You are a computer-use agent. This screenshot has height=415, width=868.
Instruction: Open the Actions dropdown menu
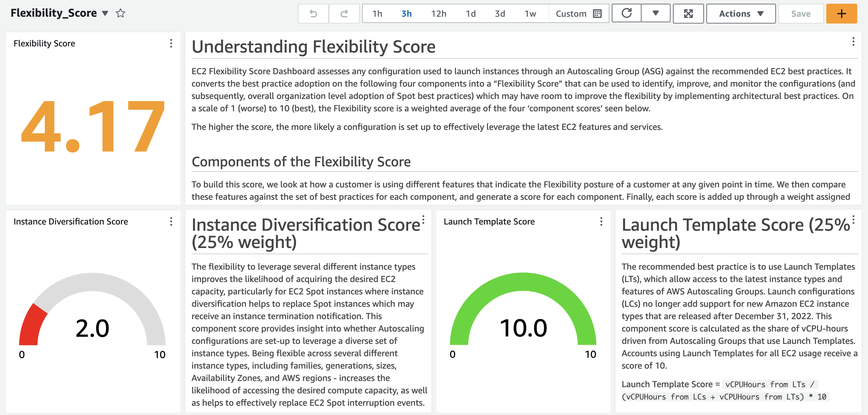tap(741, 14)
